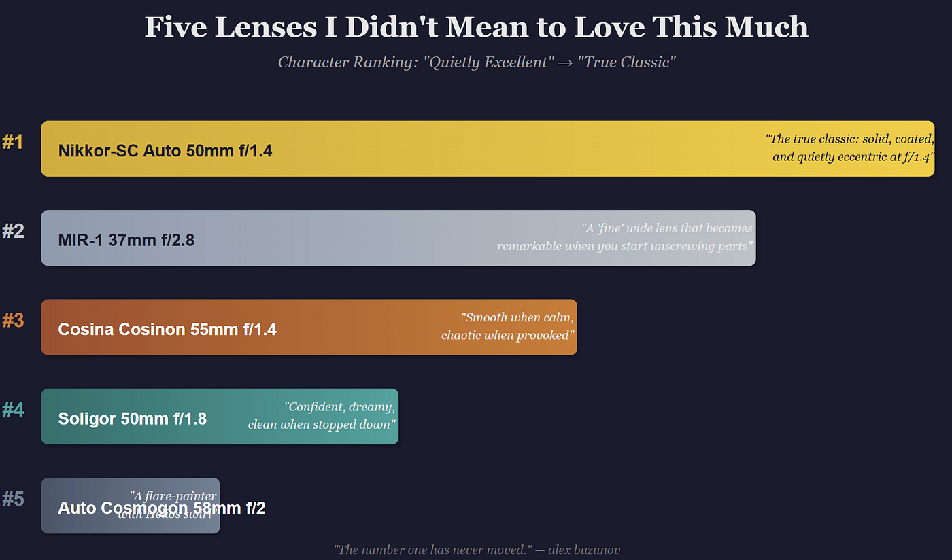This screenshot has height=560, width=952.
Task: Click the Cosina Cosinon 55mm f/1.4 label
Action: click(167, 330)
